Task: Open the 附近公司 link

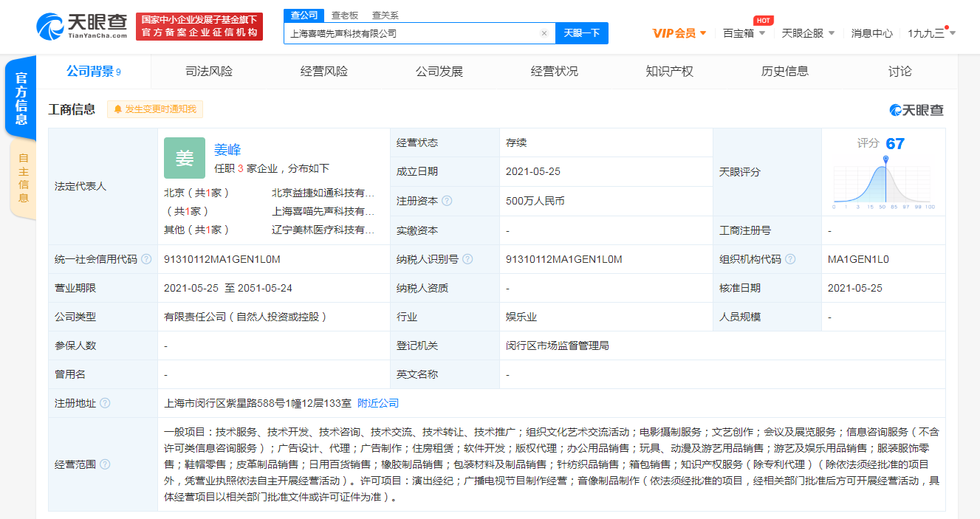Action: pyautogui.click(x=378, y=403)
